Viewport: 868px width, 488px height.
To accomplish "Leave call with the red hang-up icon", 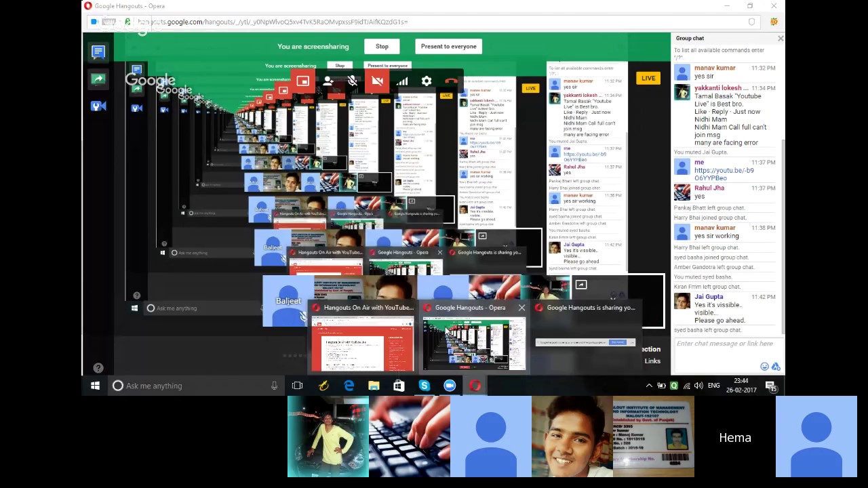I will point(451,81).
